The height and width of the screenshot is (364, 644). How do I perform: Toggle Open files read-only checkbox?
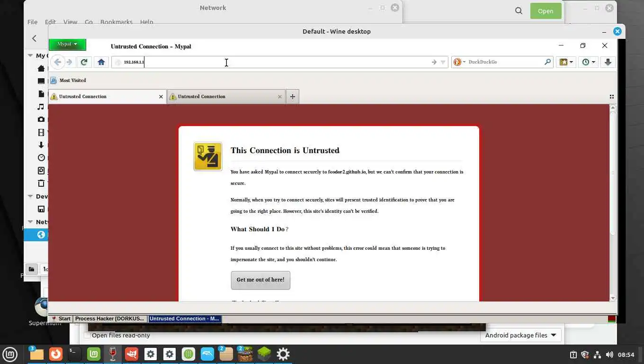pos(87,335)
